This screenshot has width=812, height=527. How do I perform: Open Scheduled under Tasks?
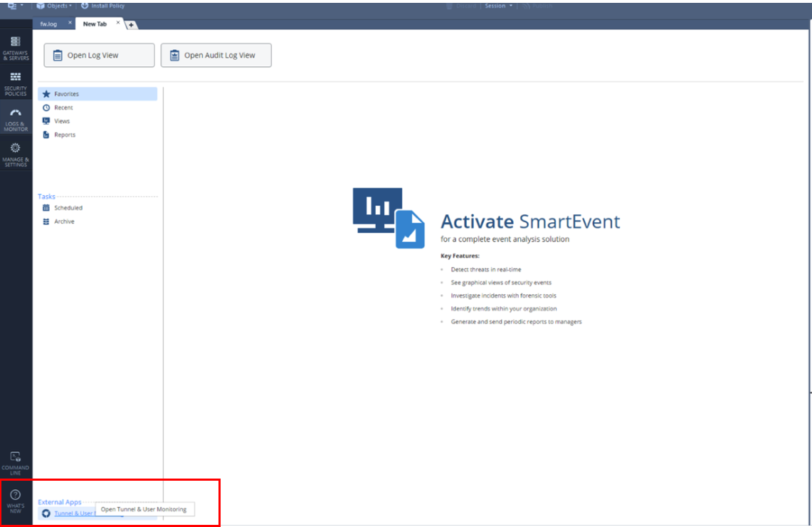(x=68, y=208)
